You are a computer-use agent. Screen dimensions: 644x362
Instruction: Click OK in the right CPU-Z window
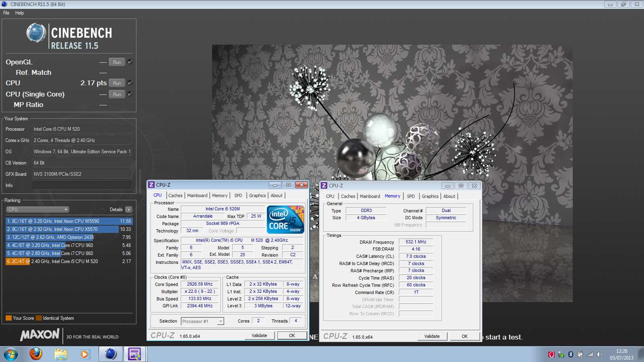tap(465, 336)
